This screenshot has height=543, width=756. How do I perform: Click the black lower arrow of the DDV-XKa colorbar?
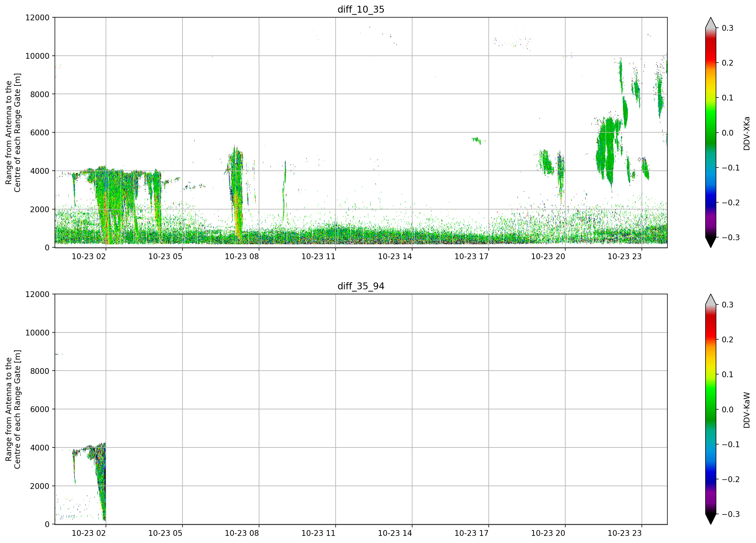tap(711, 242)
